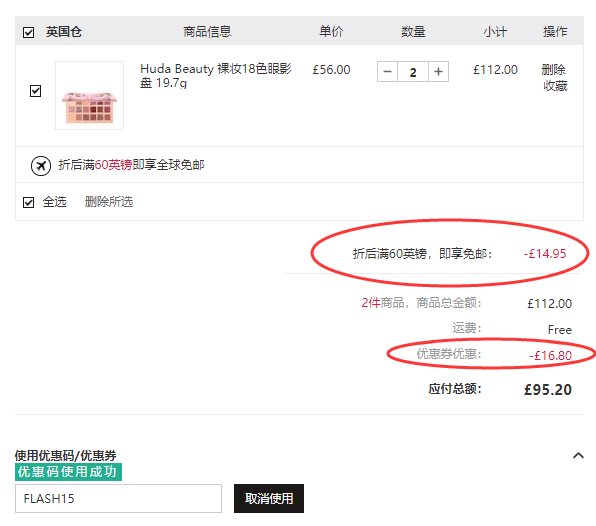This screenshot has height=526, width=596.
Task: Click the 折后满60英镑即享全球免邮 promotion text
Action: [x=131, y=165]
